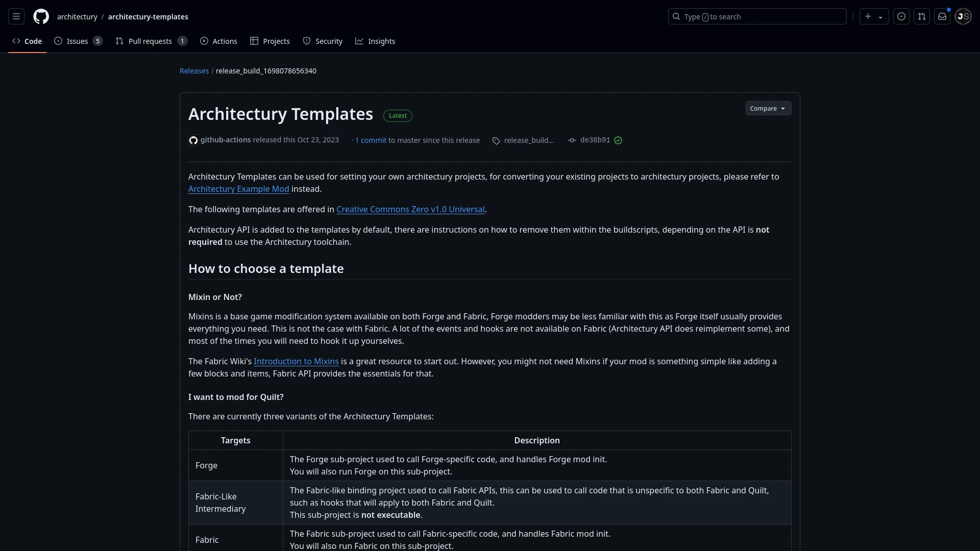
Task: Switch to the Actions tab
Action: [x=218, y=41]
